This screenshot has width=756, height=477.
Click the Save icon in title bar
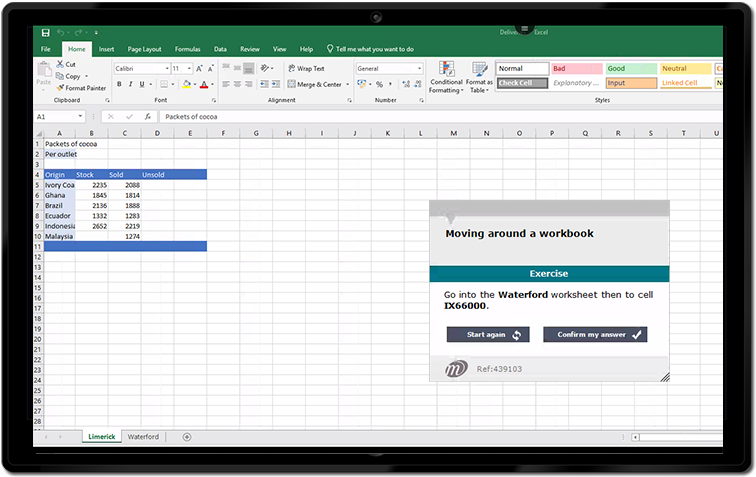[46, 33]
